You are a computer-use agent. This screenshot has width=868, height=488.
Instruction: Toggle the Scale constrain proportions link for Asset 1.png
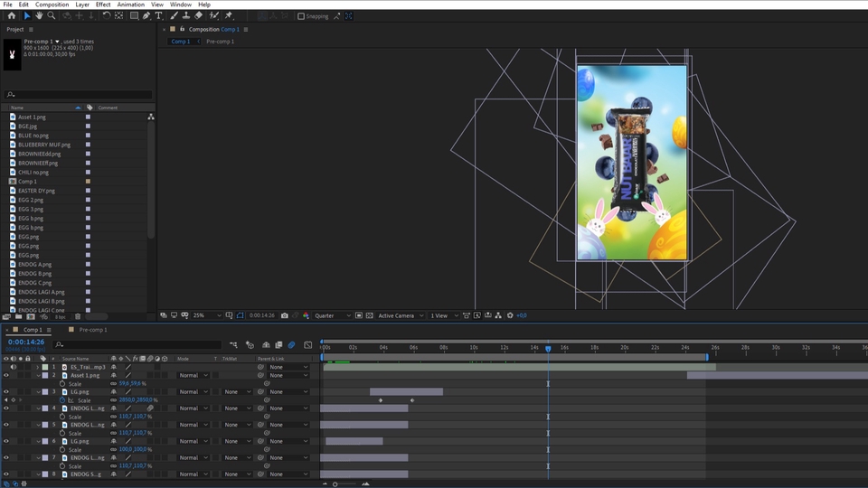[114, 383]
